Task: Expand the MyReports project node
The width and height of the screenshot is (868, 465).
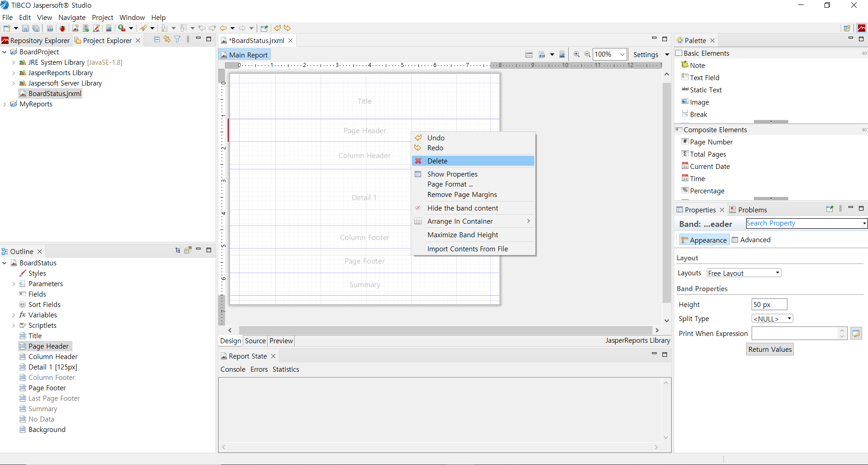Action: (x=5, y=104)
